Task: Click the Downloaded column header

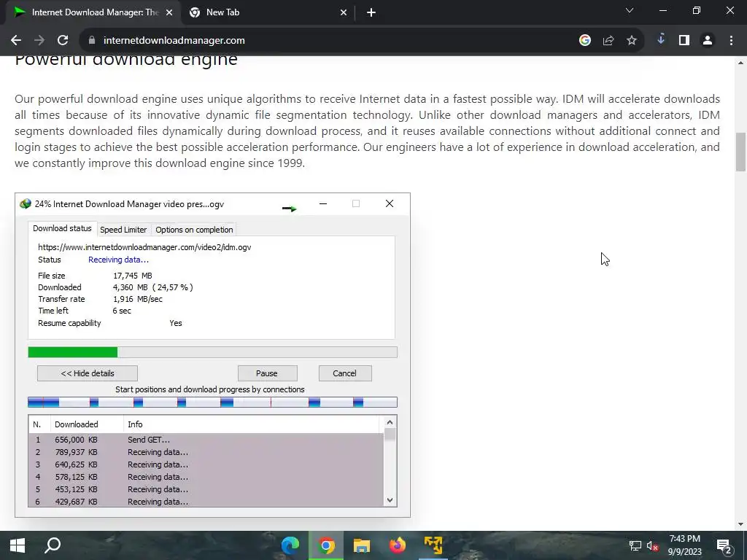Action: tap(87, 424)
